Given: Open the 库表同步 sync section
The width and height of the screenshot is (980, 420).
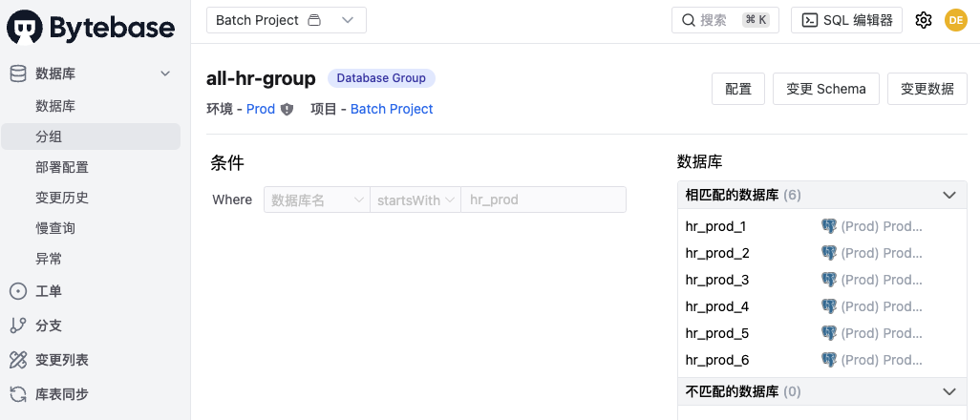Looking at the screenshot, I should pyautogui.click(x=61, y=394).
